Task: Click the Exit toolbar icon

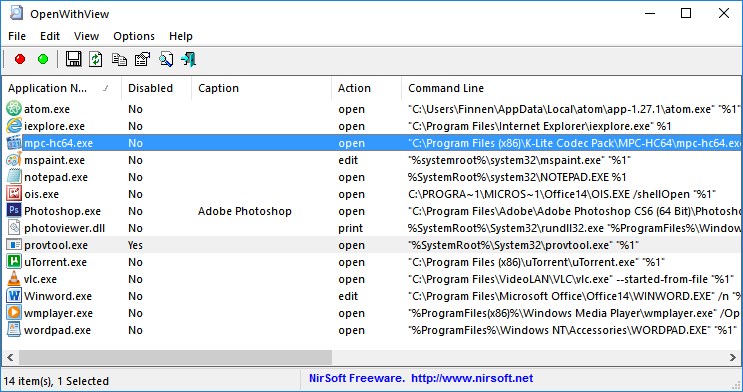Action: (189, 59)
